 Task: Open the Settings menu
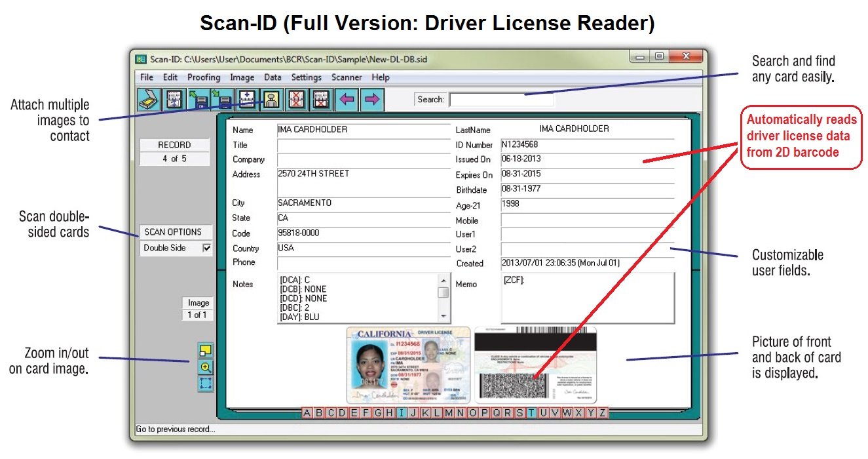click(x=306, y=77)
